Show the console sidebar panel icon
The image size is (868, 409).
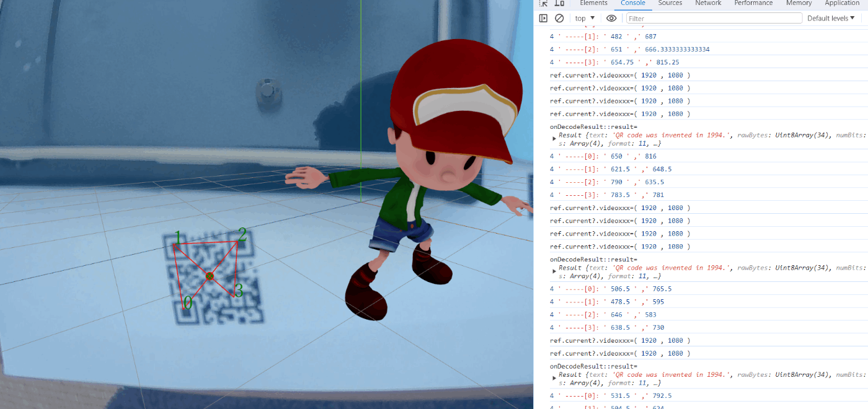[543, 19]
